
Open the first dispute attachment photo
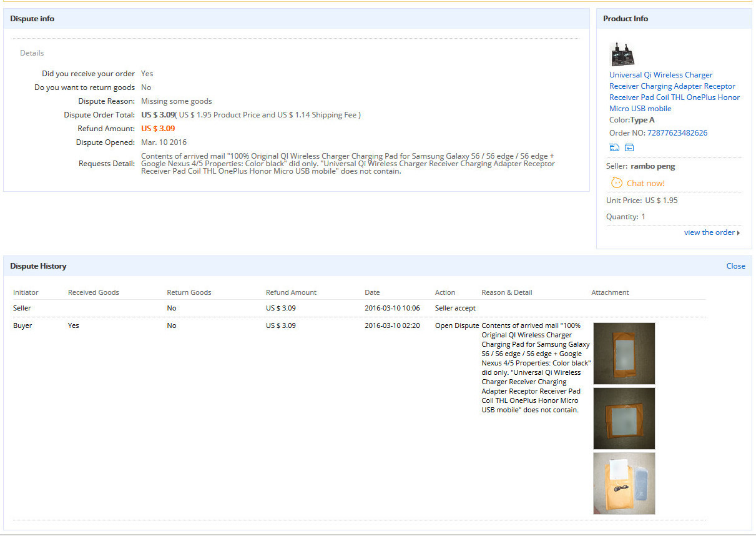click(x=624, y=354)
